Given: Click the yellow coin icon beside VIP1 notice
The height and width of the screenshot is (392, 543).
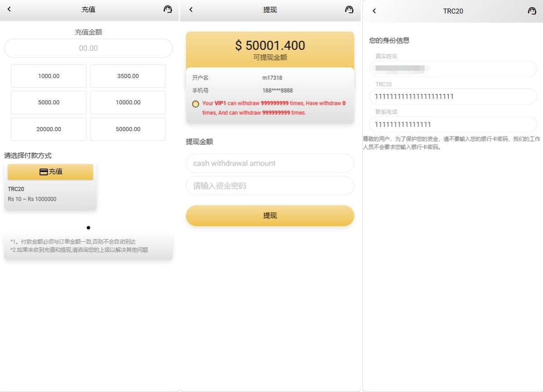Looking at the screenshot, I should 196,104.
